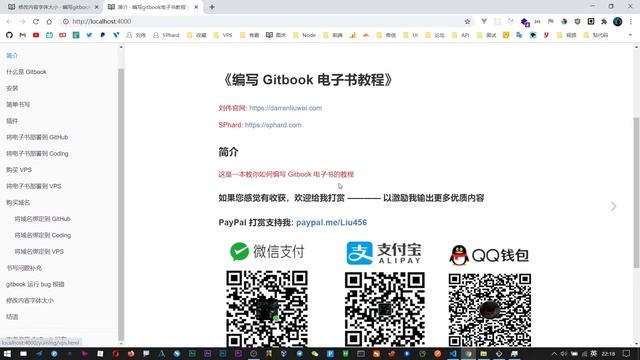Click the system clock in taskbar
Viewport: 640px width, 360px height.
(608, 353)
